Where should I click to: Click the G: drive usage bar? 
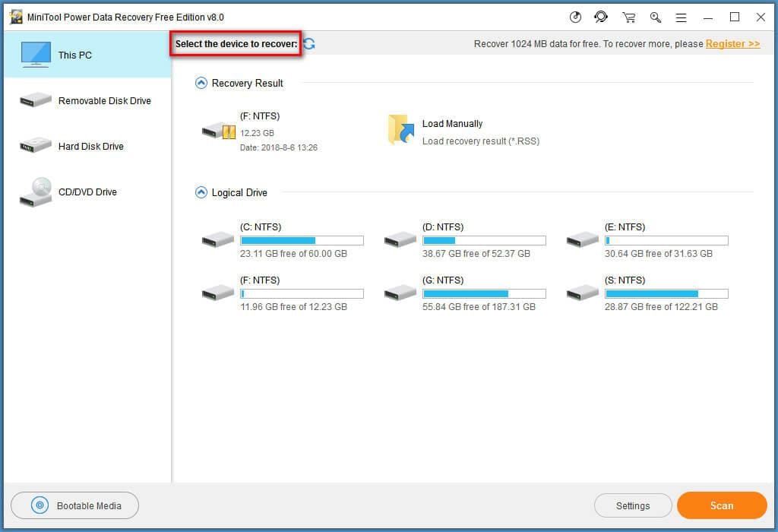tap(484, 293)
